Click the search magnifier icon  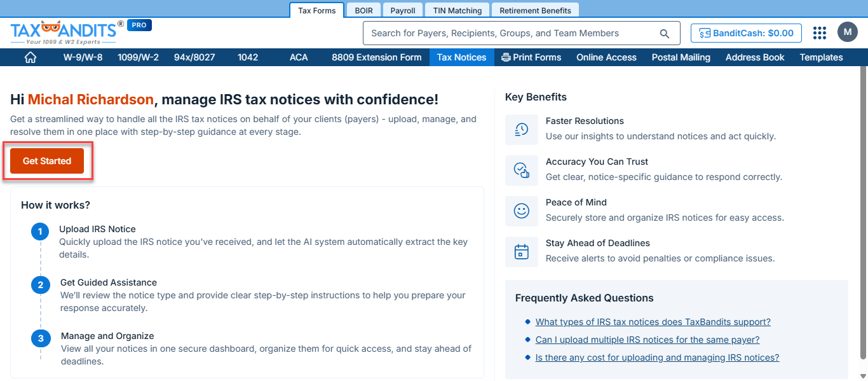[x=665, y=34]
